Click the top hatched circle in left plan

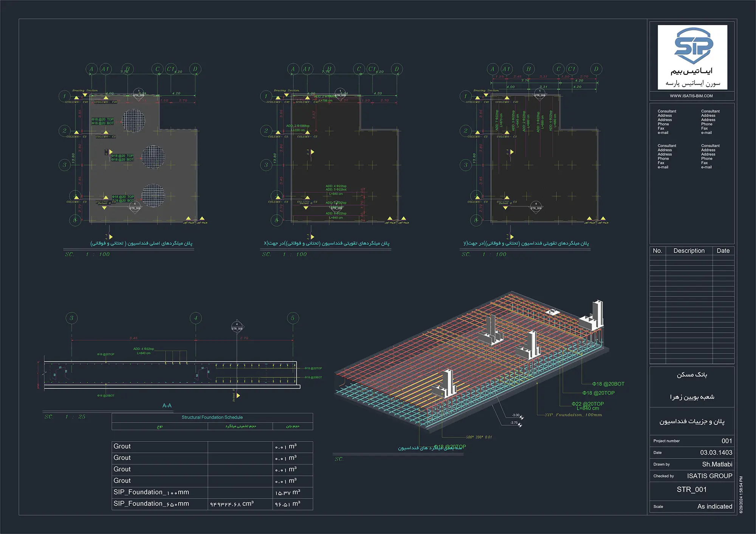coord(133,121)
